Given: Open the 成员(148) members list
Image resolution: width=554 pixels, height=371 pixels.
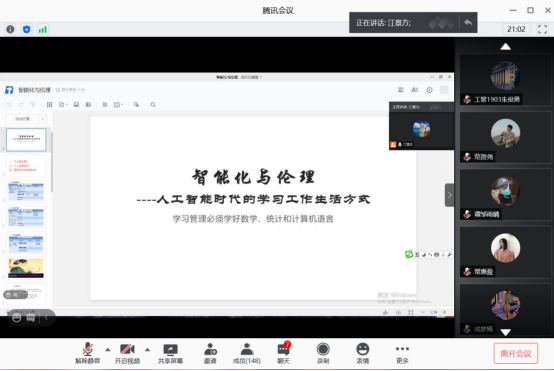Looking at the screenshot, I should (x=247, y=354).
